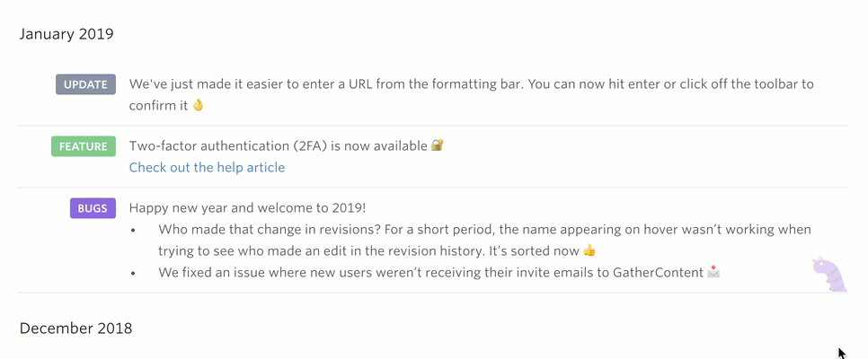Click the purple BUGS badge
868x359 pixels.
tap(93, 208)
